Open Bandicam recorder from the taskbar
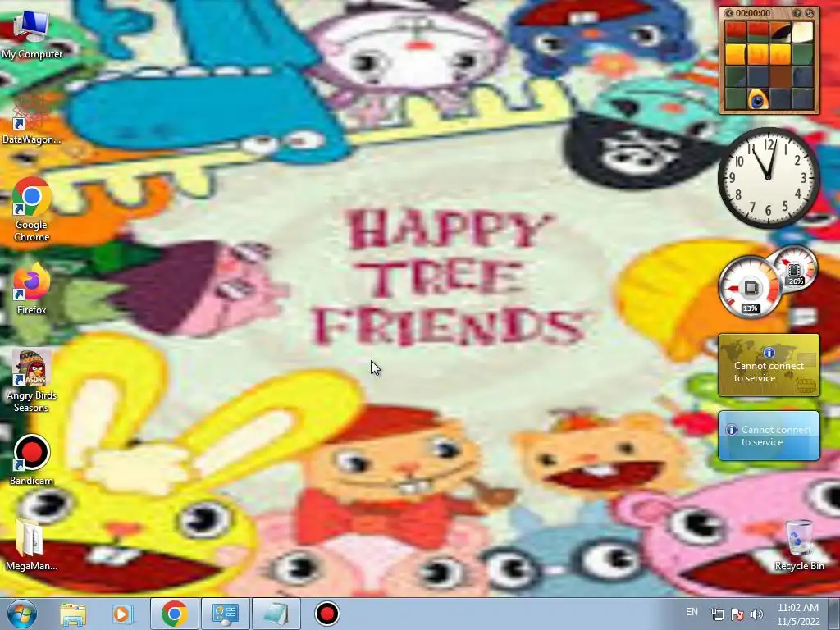 click(326, 614)
